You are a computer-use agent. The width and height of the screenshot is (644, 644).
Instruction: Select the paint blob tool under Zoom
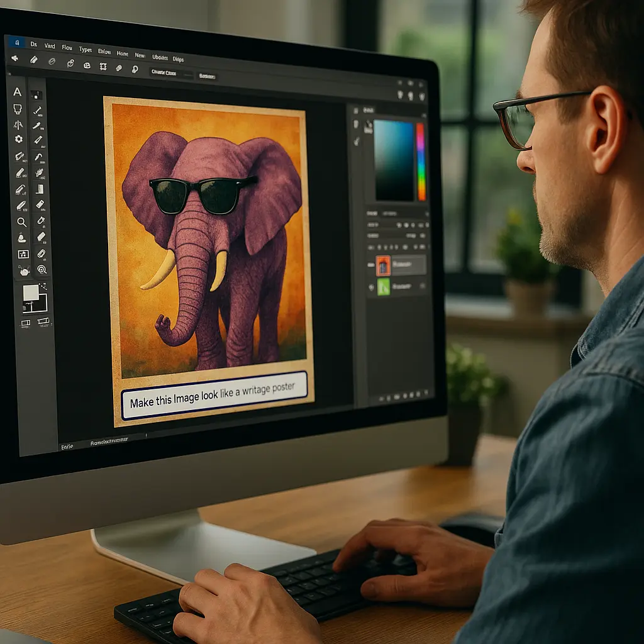tap(22, 238)
